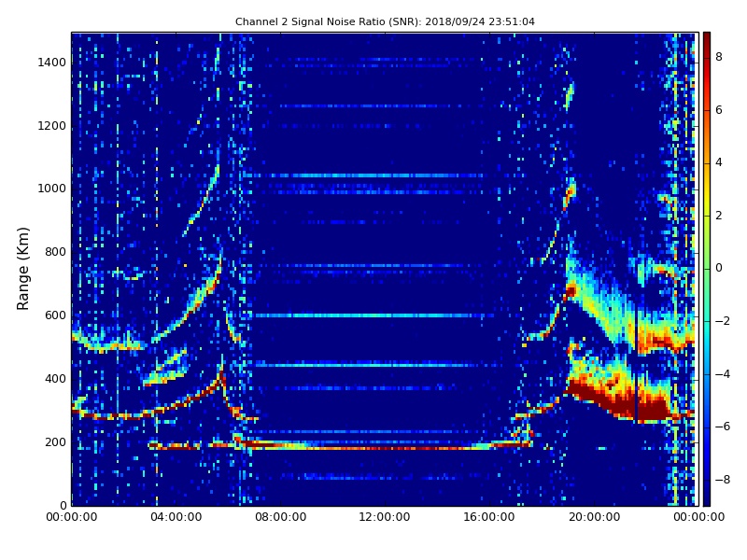Click the colorbar tick label '6'

[719, 110]
